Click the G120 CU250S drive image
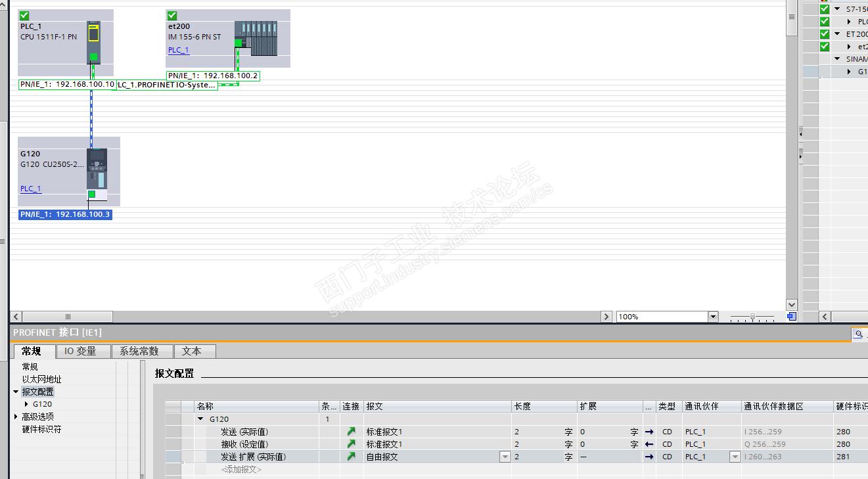 [x=97, y=174]
